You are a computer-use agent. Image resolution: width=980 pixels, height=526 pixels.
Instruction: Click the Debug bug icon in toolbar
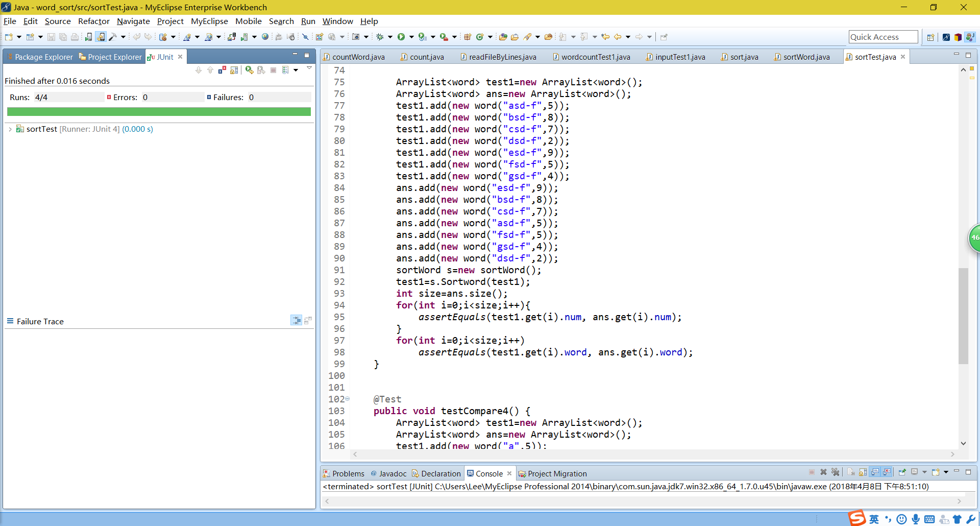[x=380, y=37]
